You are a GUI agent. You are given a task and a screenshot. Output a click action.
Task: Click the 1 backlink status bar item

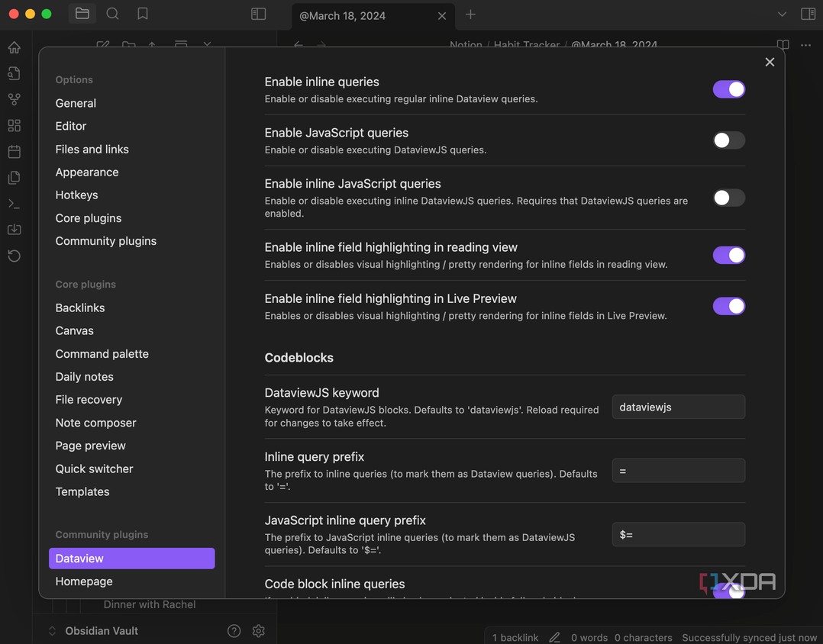[515, 637]
